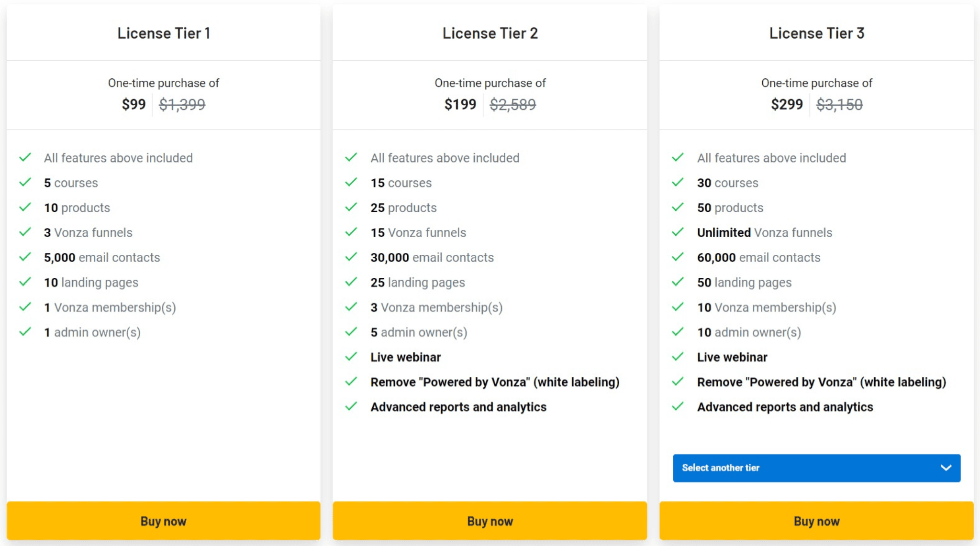
Task: Click checkmark beside 15 courses
Action: 351,182
